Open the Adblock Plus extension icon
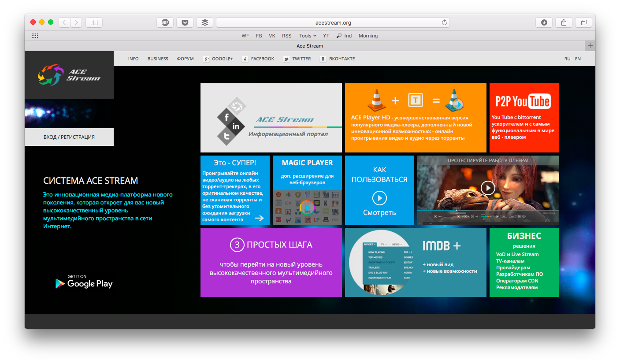 165,22
